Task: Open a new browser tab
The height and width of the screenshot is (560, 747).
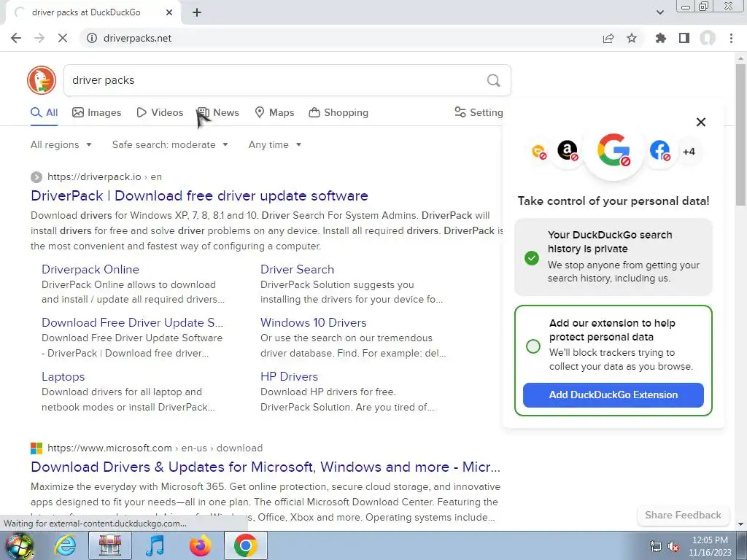Action: [197, 12]
